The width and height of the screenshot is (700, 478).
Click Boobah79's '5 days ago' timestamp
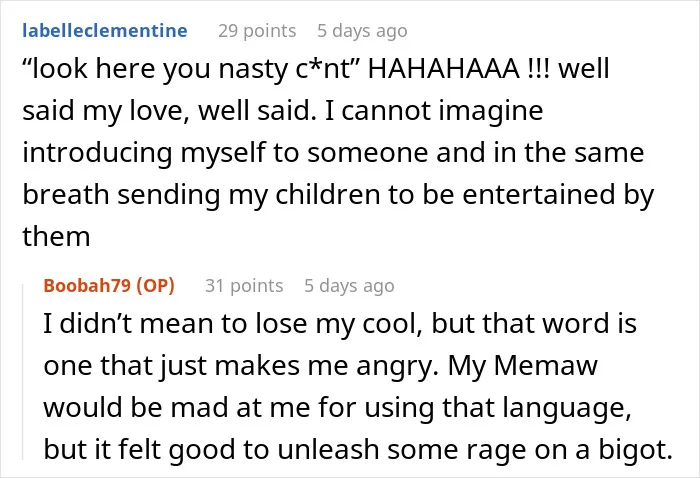[x=350, y=286]
